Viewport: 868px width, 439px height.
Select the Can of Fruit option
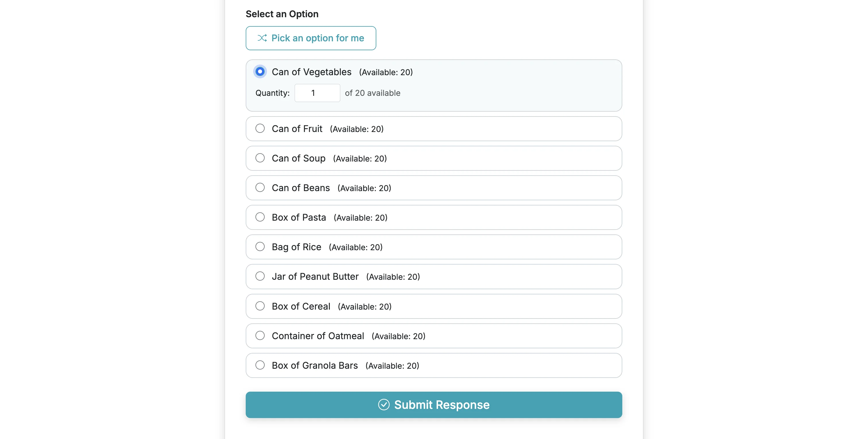[x=260, y=128]
